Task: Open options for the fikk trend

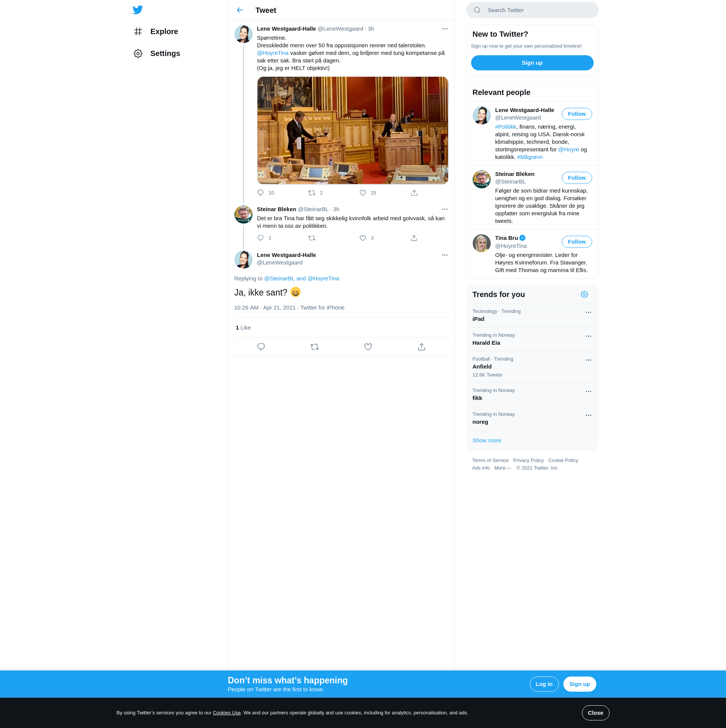Action: click(588, 392)
